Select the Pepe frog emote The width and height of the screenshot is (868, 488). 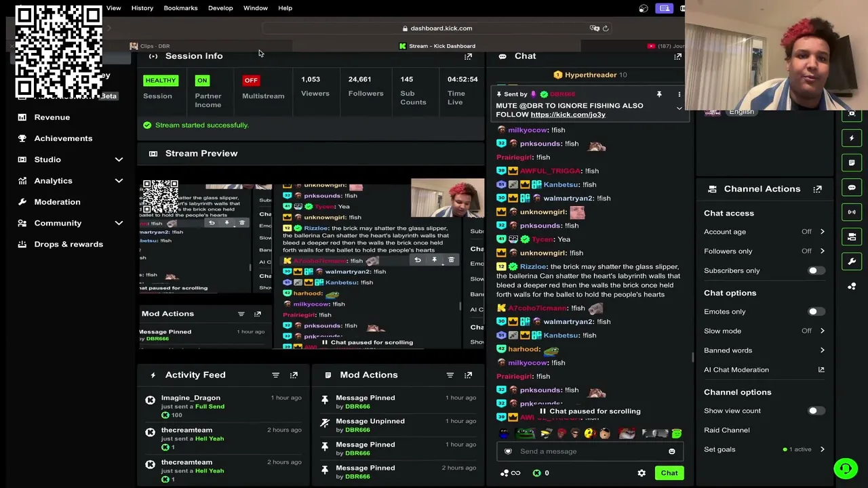click(525, 434)
